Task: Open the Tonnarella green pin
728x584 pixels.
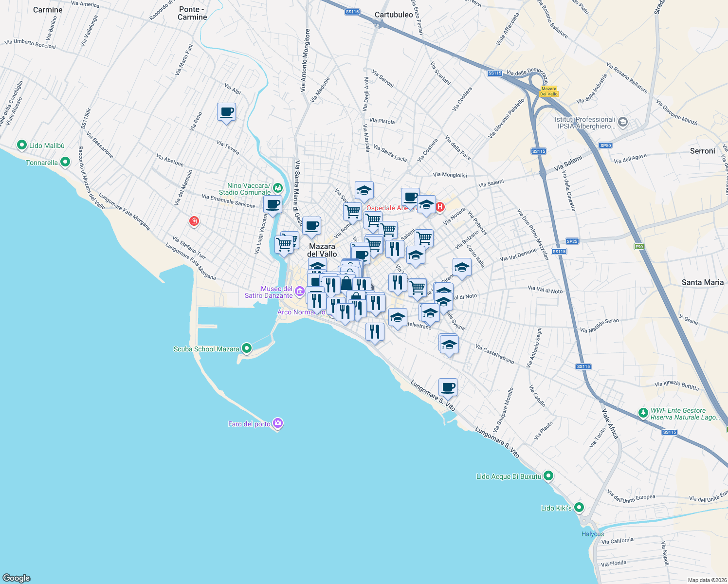Action: [65, 163]
